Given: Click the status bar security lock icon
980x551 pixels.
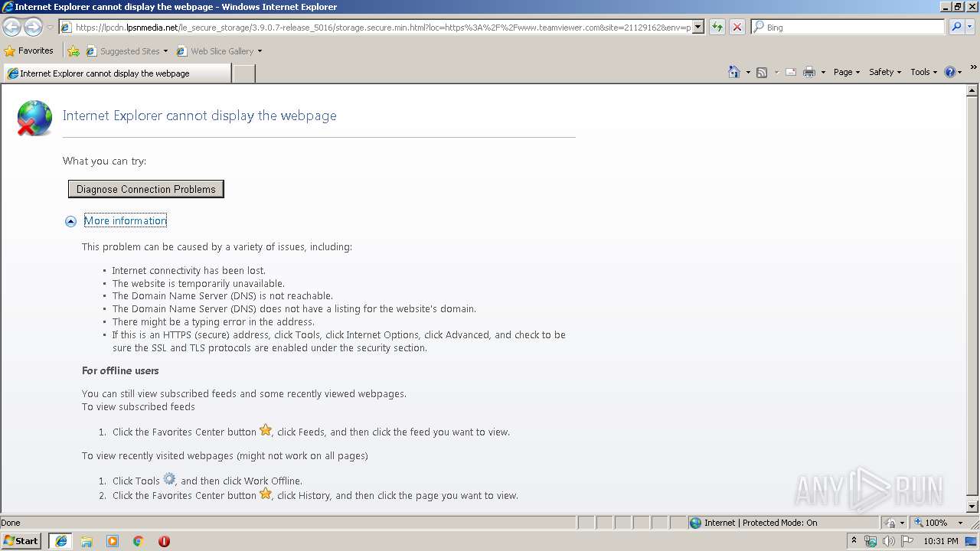Looking at the screenshot, I should pyautogui.click(x=890, y=523).
